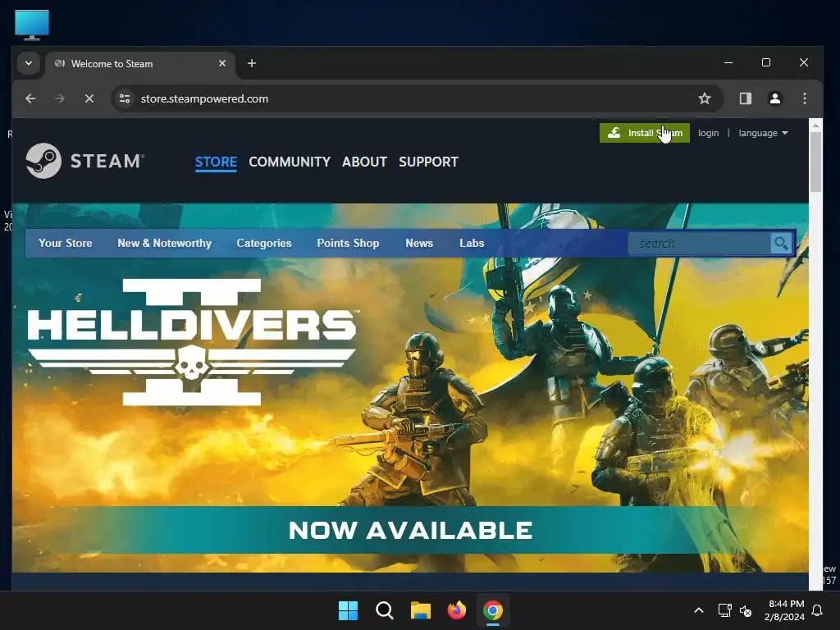Click the Chrome back arrow
Viewport: 840px width, 630px height.
[x=30, y=98]
